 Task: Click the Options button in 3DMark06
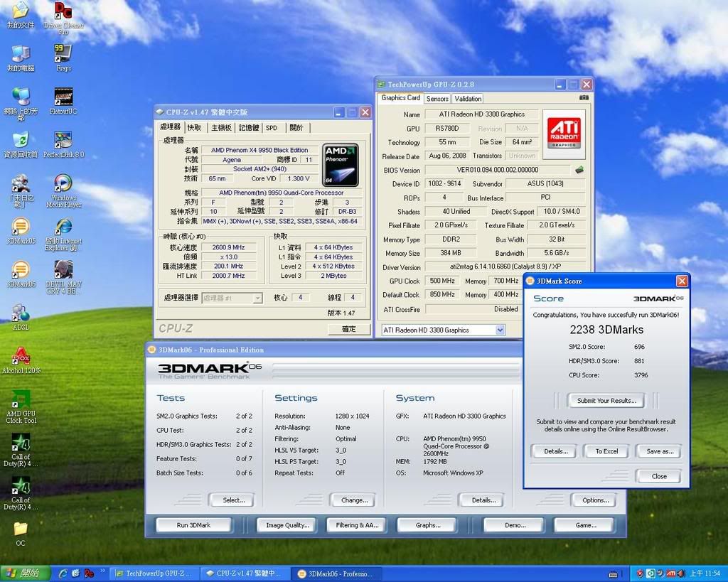point(595,500)
